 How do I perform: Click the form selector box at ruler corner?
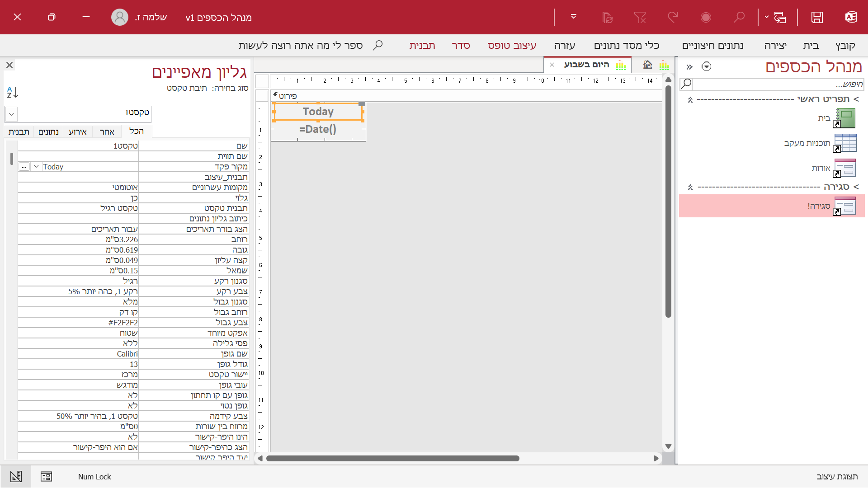262,81
